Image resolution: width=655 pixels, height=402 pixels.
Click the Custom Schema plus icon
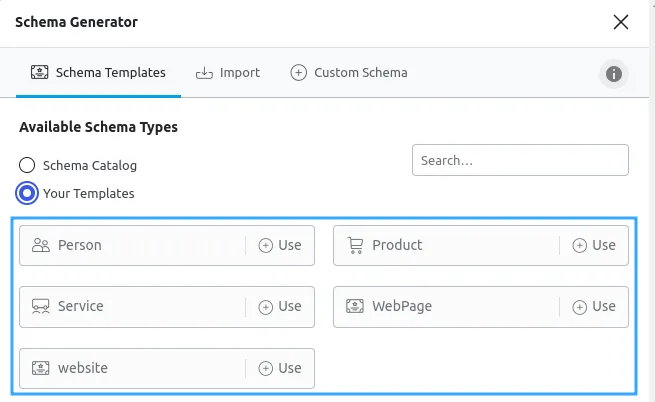[298, 73]
